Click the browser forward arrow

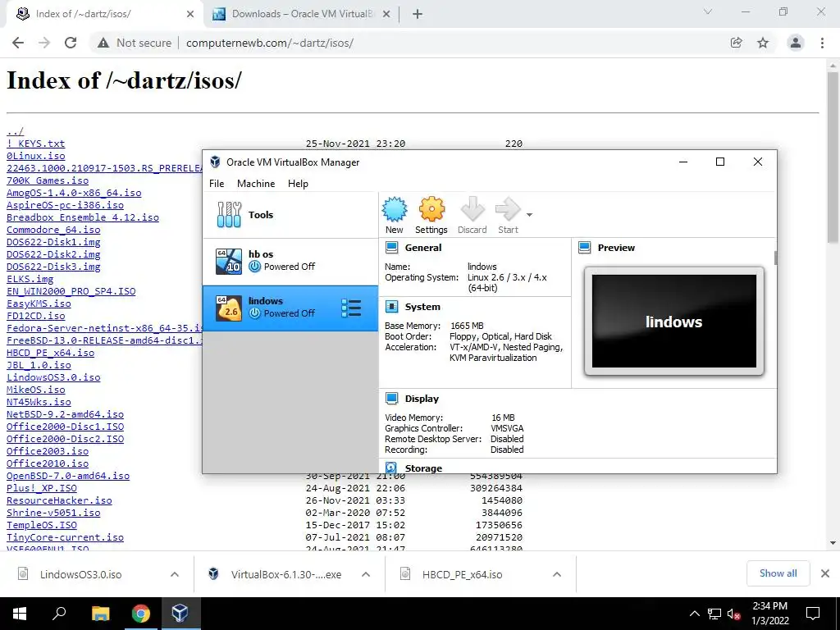[44, 43]
